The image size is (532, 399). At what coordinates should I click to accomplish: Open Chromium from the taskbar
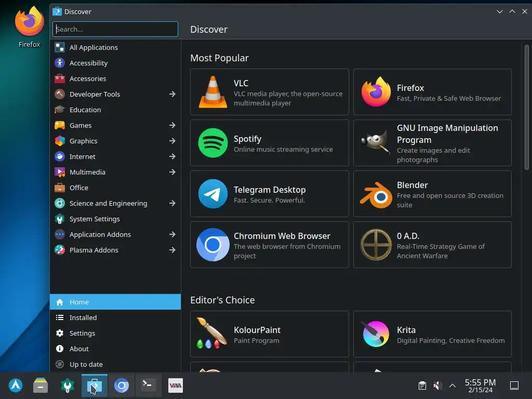122,385
